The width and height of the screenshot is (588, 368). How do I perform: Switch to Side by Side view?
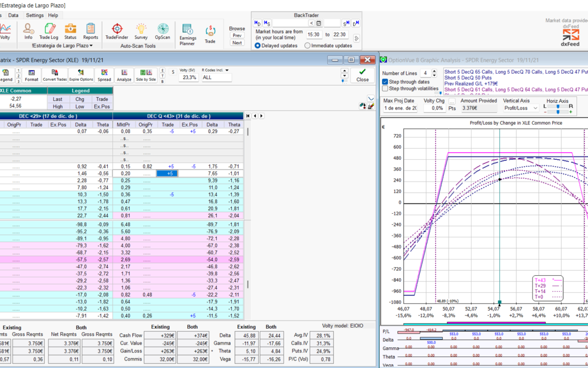(146, 75)
